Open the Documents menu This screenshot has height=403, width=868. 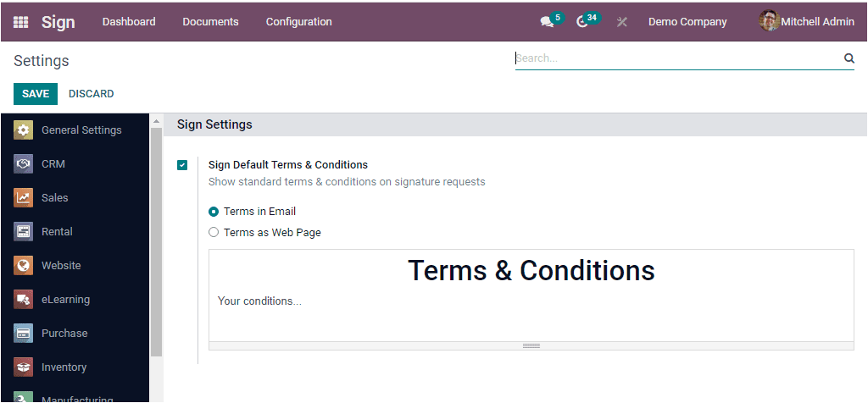(x=210, y=22)
